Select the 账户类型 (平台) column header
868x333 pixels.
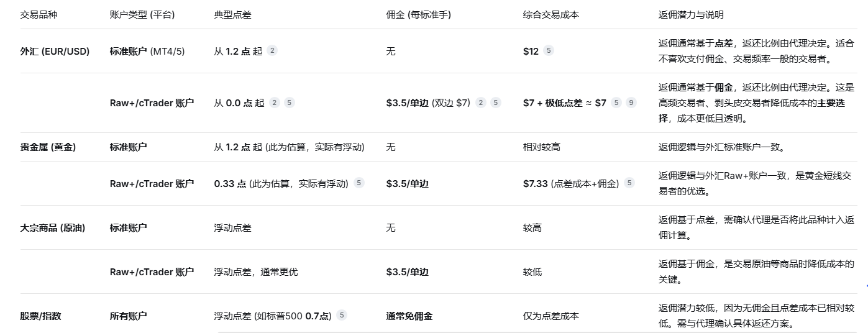click(x=142, y=15)
